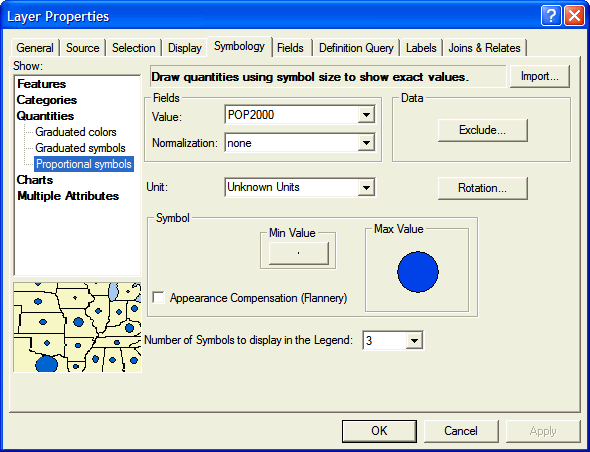Viewport: 590px width, 452px height.
Task: Click the proportional symbols map preview thumbnail
Action: pos(77,327)
